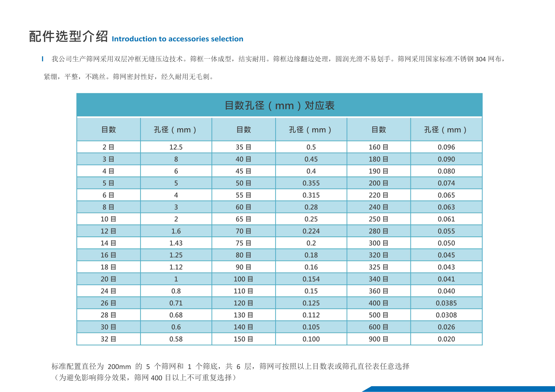555x392 pixels.
Task: Select the cell reading 12.5
Action: 176,147
